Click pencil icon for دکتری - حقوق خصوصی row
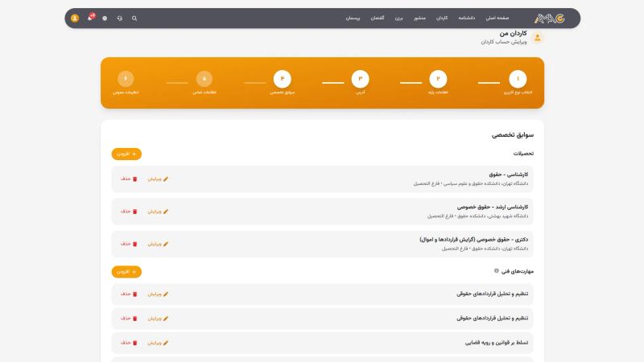 click(x=166, y=244)
